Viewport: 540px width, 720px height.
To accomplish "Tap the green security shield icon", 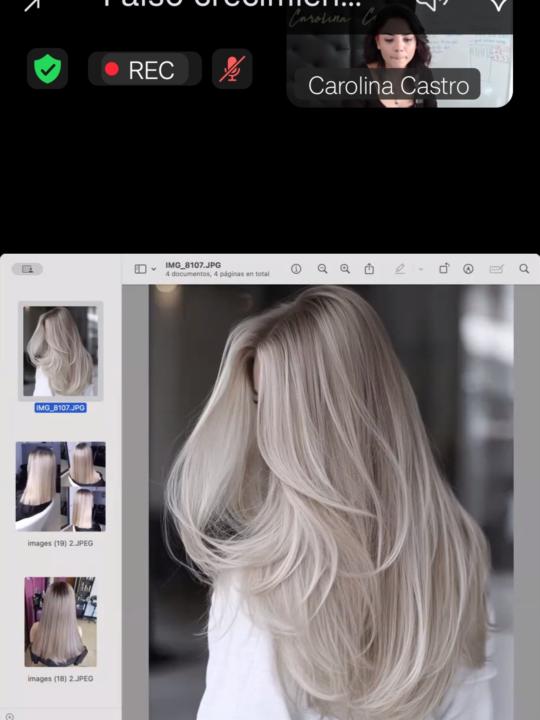I will click(x=47, y=69).
